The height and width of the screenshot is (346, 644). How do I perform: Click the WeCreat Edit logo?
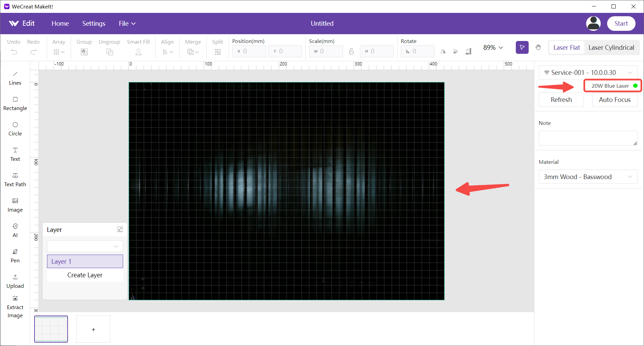[22, 23]
